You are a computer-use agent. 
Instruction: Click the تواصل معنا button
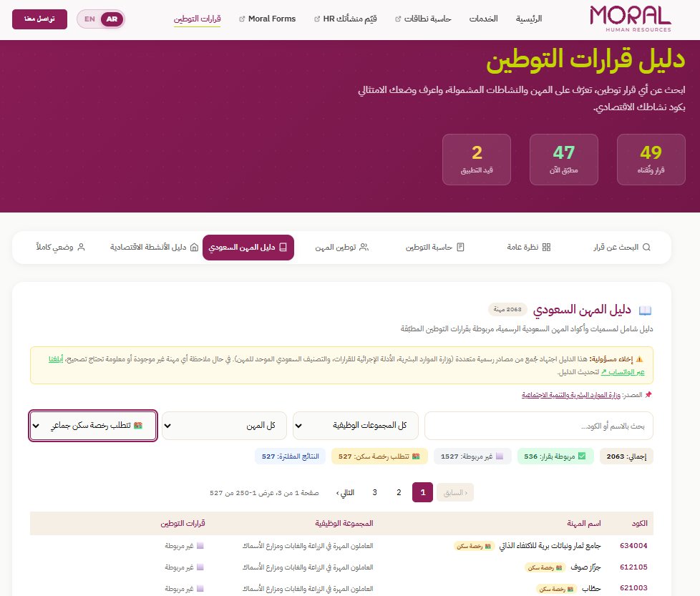click(x=40, y=19)
